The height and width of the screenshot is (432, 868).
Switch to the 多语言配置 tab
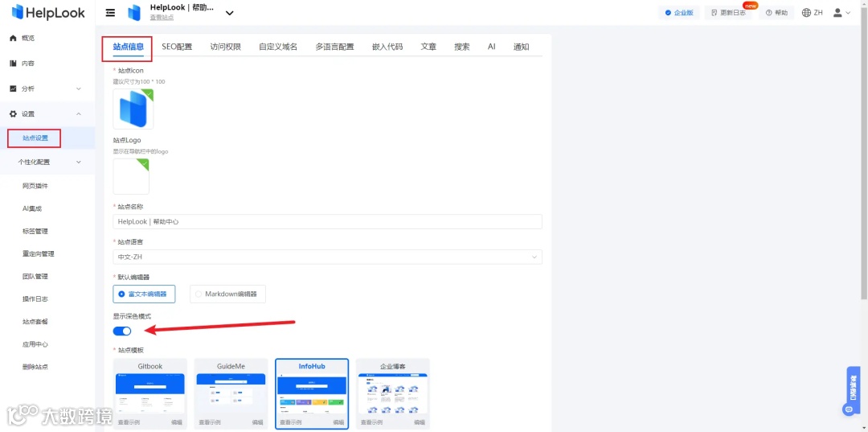tap(334, 47)
